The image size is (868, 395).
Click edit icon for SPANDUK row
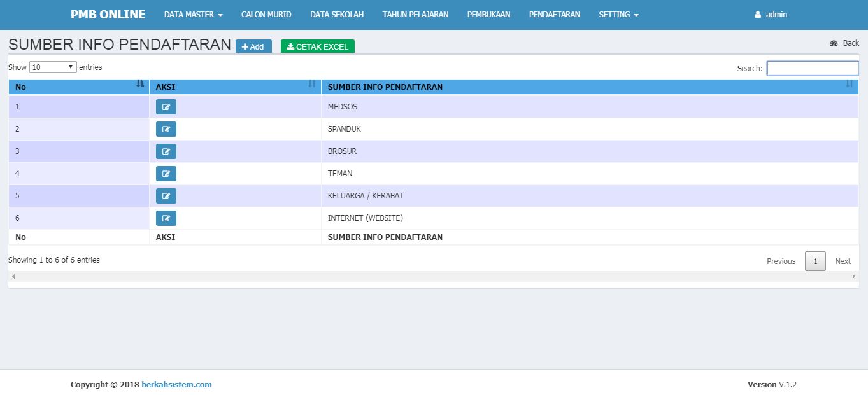[166, 129]
